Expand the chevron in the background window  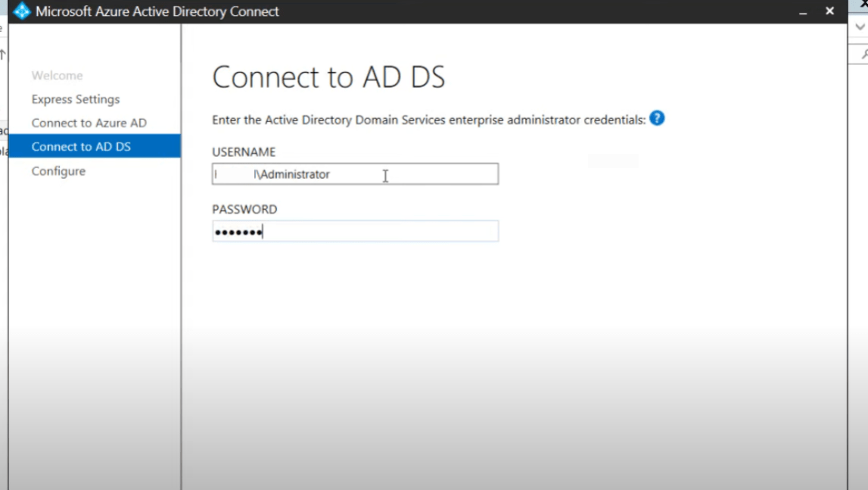pos(860,27)
